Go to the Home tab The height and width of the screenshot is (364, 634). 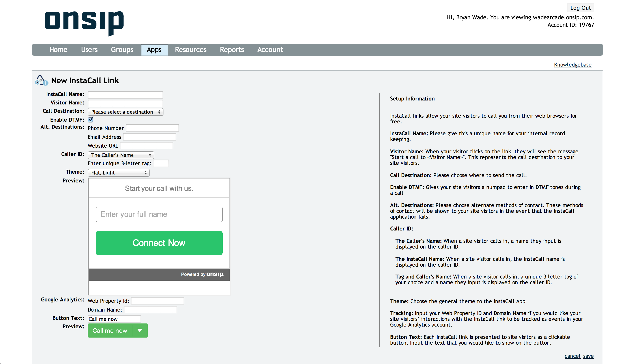coord(58,50)
